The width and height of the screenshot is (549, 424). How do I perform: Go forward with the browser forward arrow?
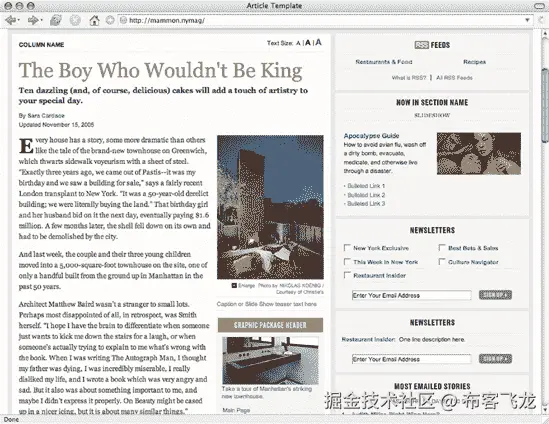coord(32,20)
